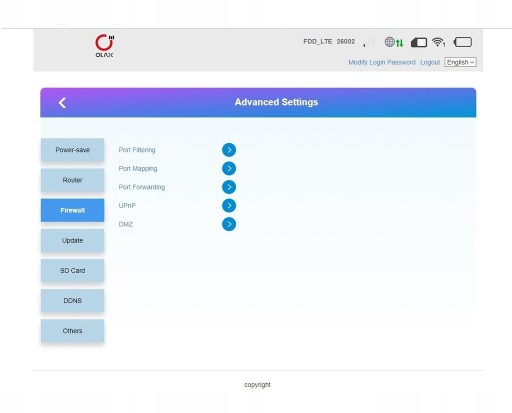The image size is (512, 413).
Task: Switch to the DDNS tab
Action: (x=72, y=301)
